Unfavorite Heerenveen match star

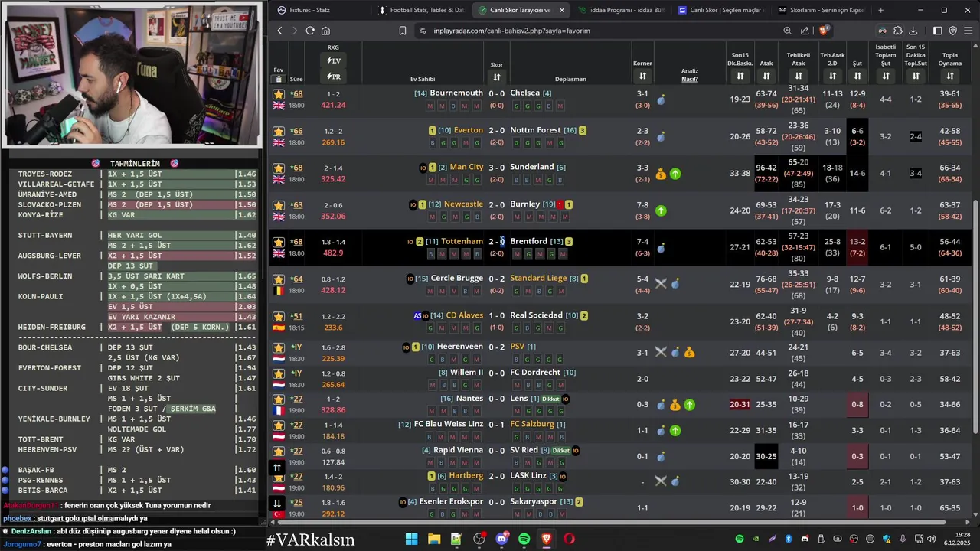point(279,347)
